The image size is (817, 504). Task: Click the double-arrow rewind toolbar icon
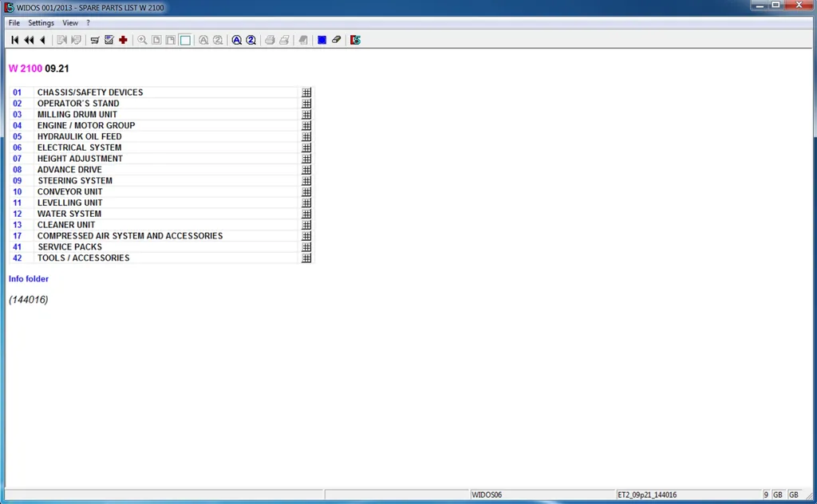click(29, 40)
